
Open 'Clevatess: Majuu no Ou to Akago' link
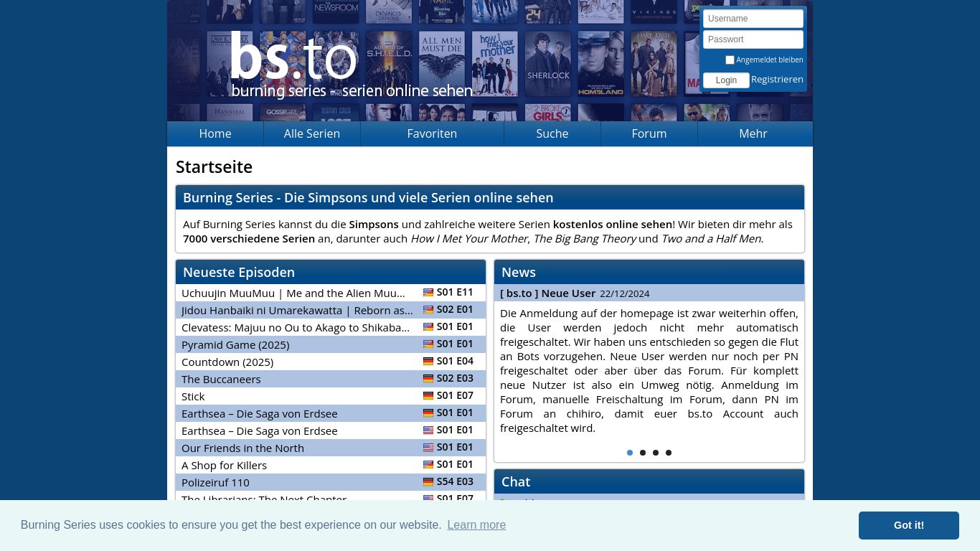pos(296,327)
